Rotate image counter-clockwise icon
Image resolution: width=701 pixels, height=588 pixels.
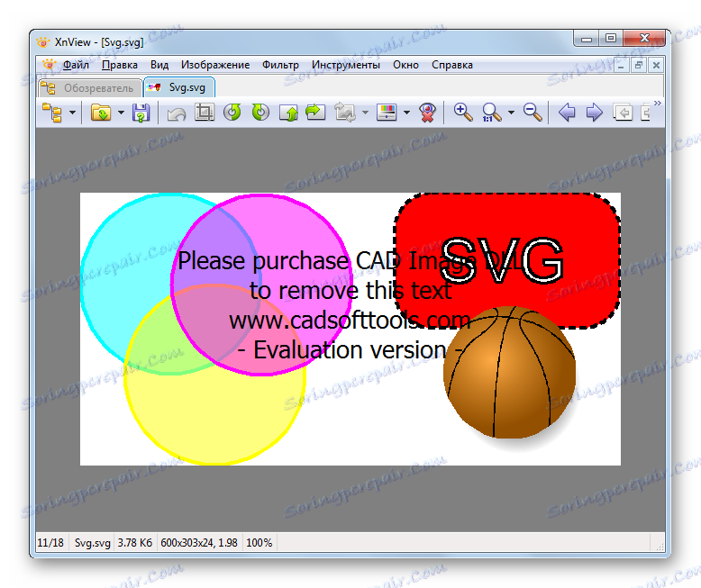(232, 113)
